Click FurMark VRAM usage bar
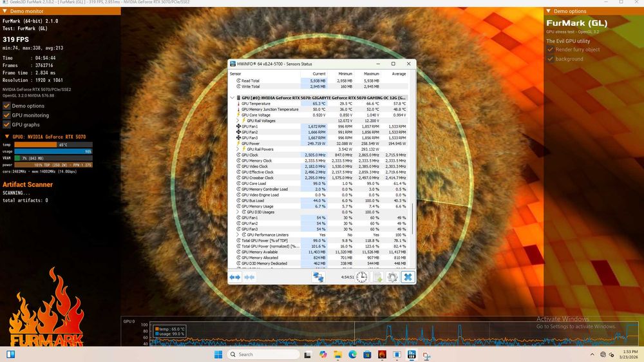 (x=53, y=158)
